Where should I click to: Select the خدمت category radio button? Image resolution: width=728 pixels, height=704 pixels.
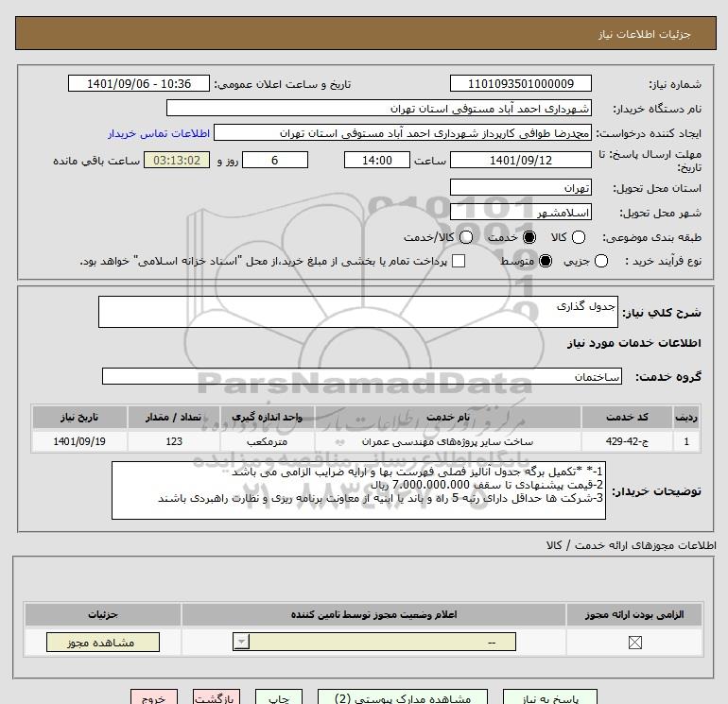(529, 237)
